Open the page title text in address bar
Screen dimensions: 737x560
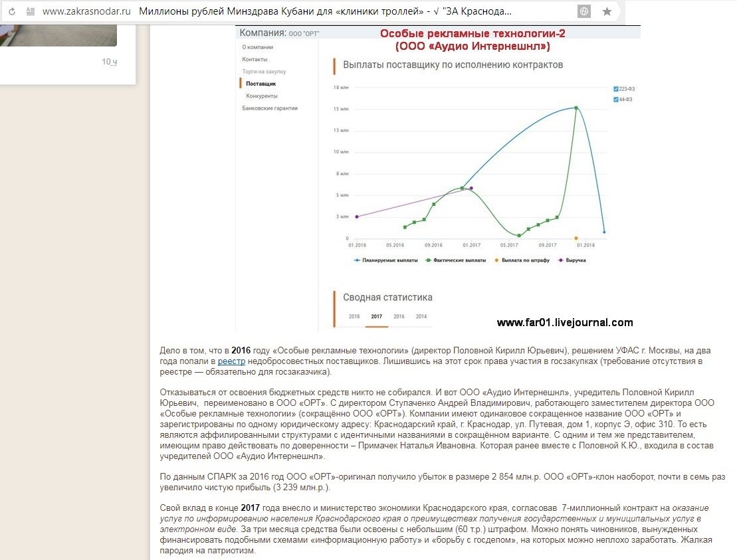pos(325,12)
